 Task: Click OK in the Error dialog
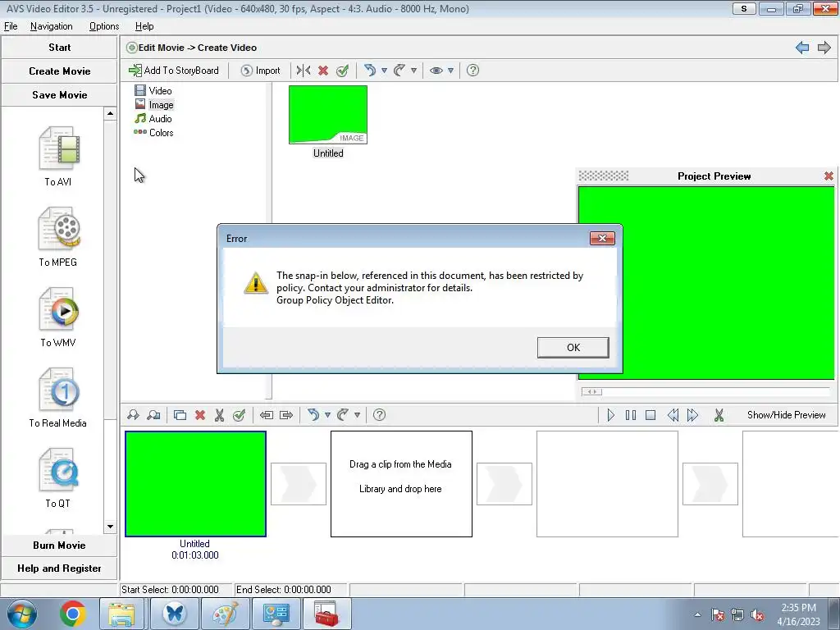[573, 347]
